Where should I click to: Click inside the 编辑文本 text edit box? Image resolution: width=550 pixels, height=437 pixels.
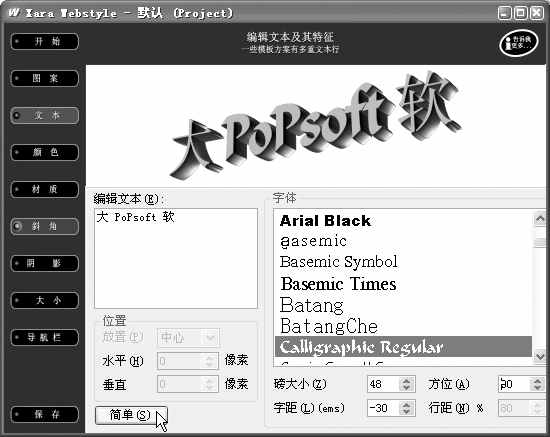(x=176, y=258)
